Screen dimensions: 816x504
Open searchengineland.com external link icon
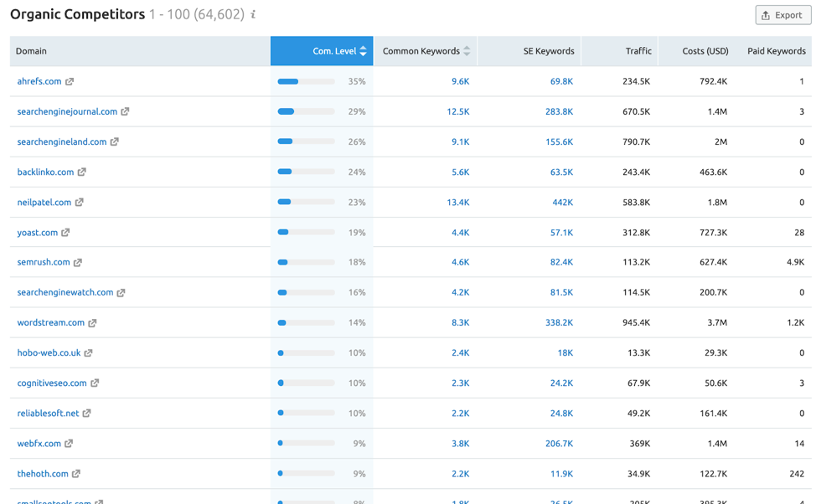coord(115,141)
